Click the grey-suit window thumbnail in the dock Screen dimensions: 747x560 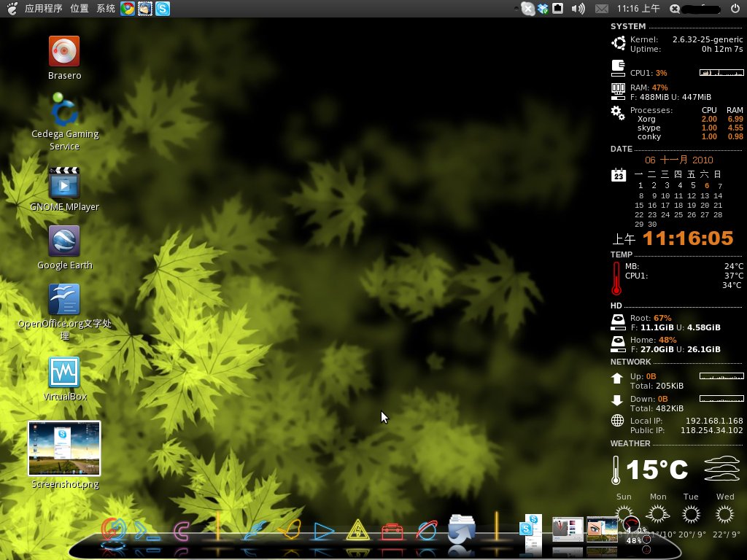tap(568, 529)
